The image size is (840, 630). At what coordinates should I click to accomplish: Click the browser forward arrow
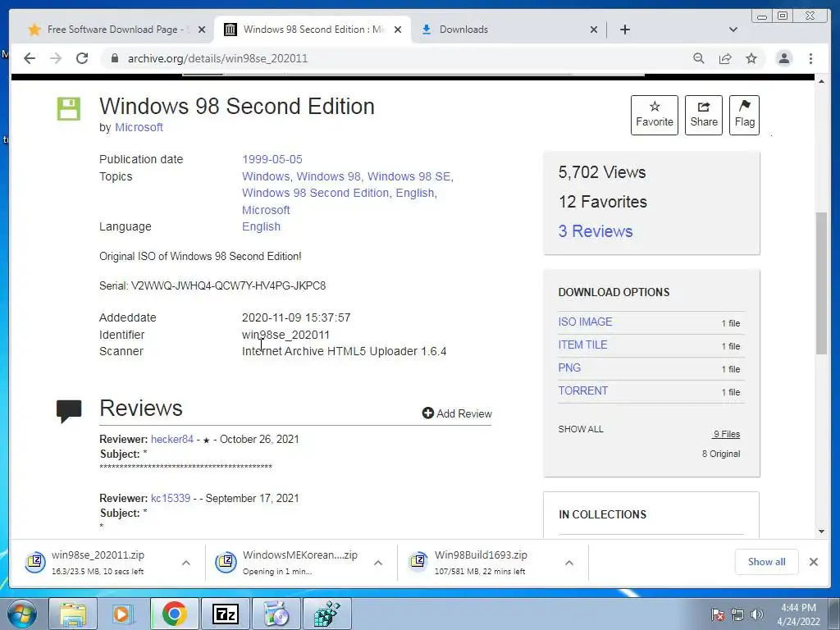click(56, 58)
